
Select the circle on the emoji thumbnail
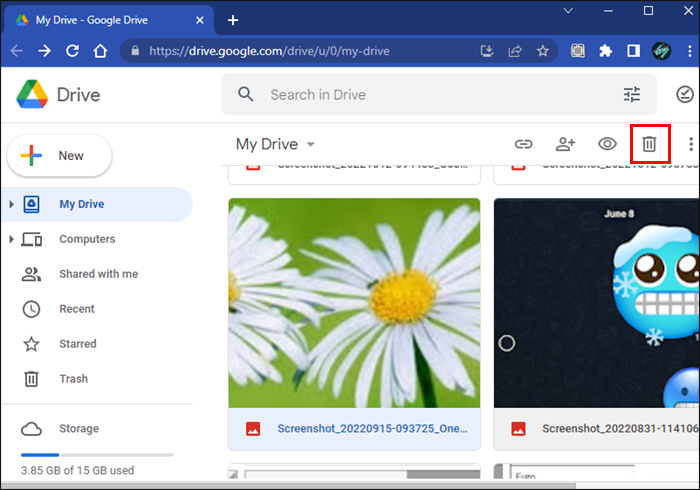pyautogui.click(x=507, y=343)
